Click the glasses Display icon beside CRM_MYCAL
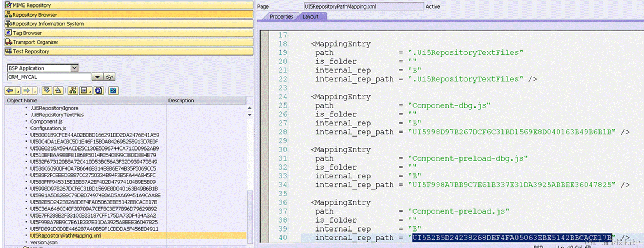644x248 pixels. pyautogui.click(x=109, y=77)
